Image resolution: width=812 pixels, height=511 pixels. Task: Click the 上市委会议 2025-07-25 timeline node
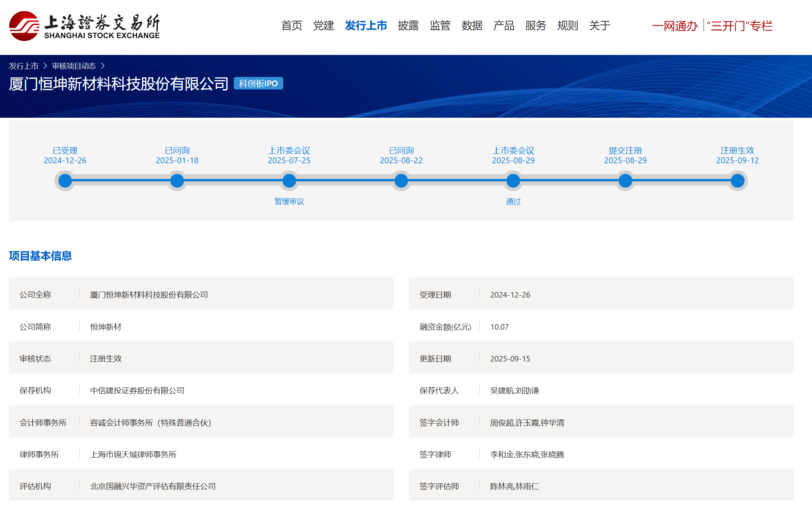coord(289,181)
